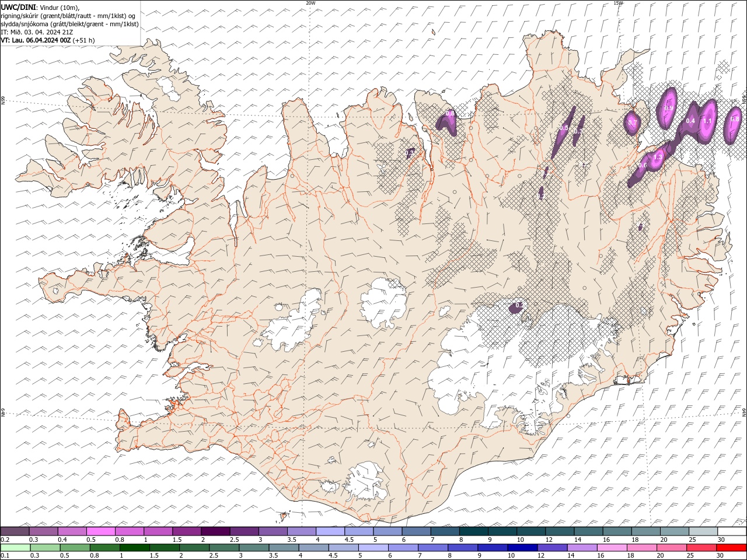Click the crimson 25 swatch in lower legend row

point(701,548)
